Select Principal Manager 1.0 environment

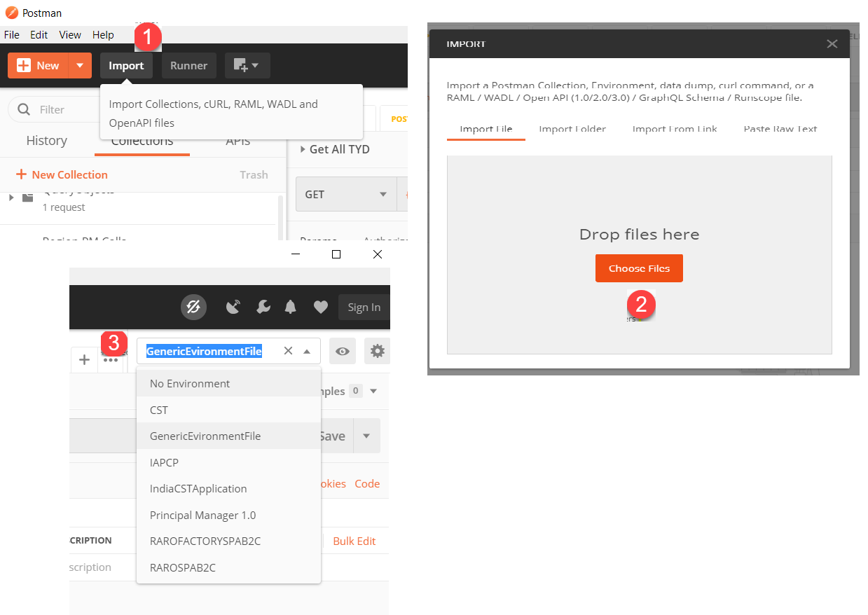click(x=228, y=515)
